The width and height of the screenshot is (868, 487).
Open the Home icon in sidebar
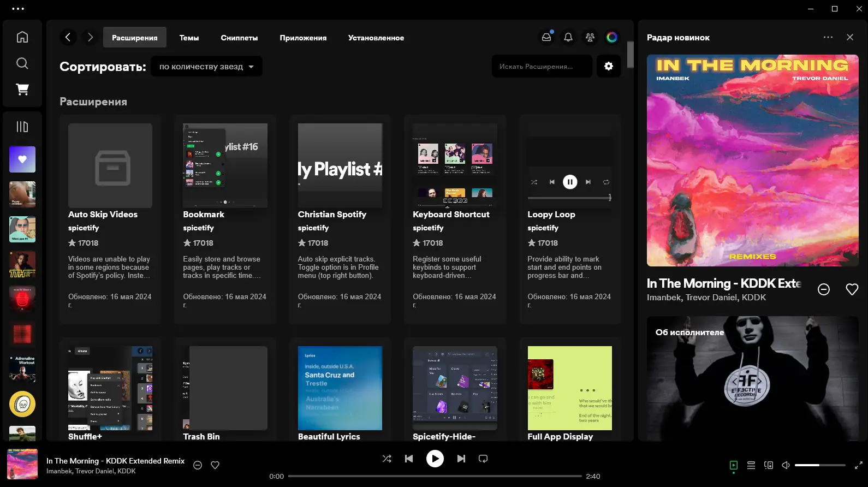coord(22,37)
